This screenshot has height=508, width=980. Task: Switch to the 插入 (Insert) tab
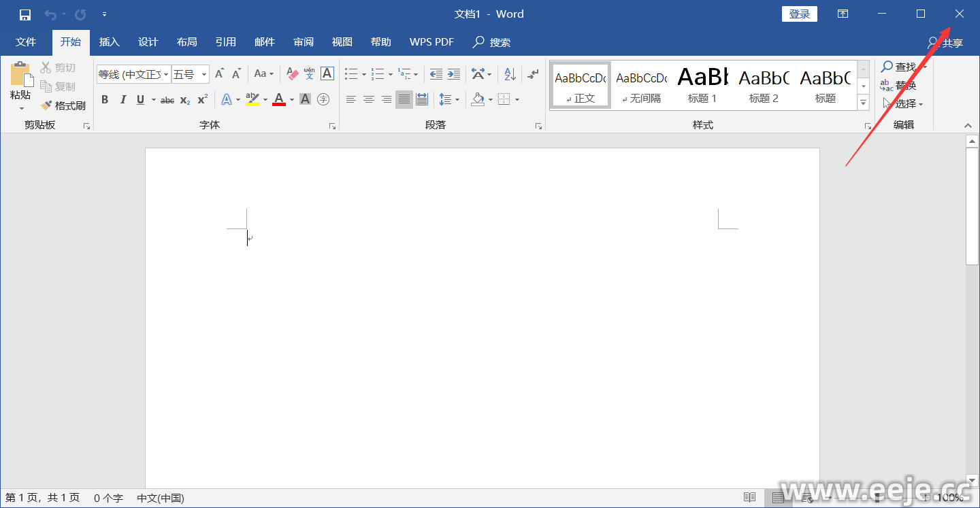coord(109,42)
